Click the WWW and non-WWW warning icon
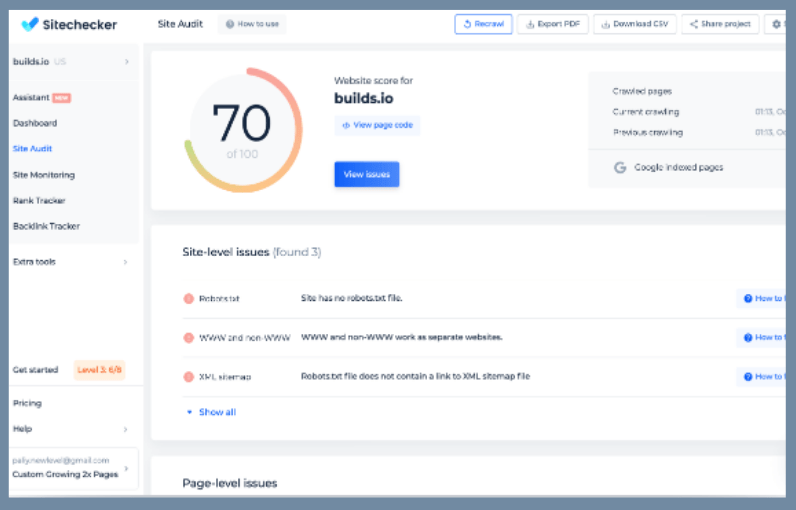 188,338
